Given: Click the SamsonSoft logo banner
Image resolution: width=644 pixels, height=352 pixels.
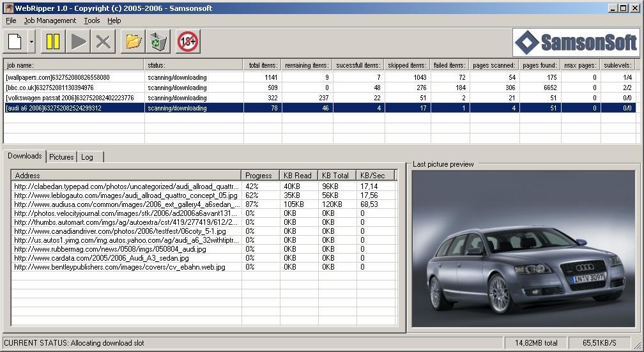Looking at the screenshot, I should point(576,42).
